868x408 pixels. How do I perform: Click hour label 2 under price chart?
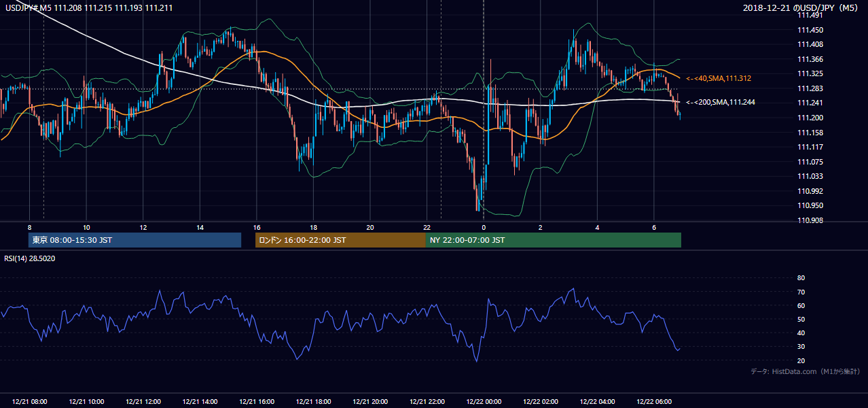click(x=540, y=227)
